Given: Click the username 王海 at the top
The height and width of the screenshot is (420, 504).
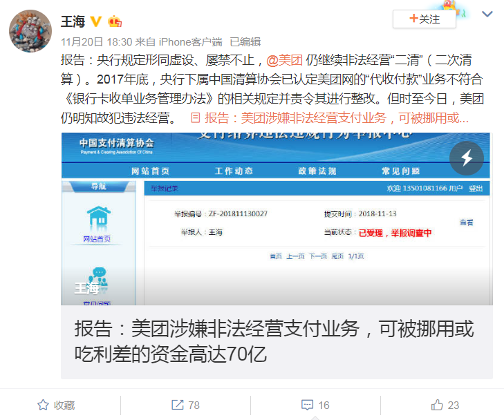Looking at the screenshot, I should (73, 21).
